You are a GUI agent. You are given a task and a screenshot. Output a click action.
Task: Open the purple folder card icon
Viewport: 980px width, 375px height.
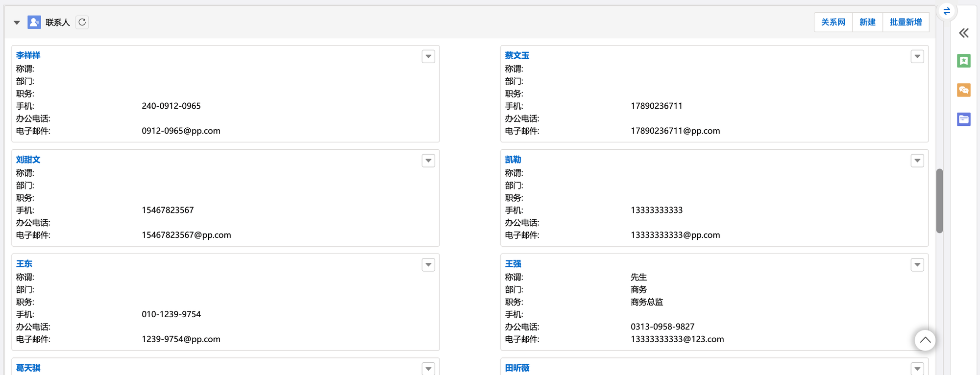click(964, 119)
